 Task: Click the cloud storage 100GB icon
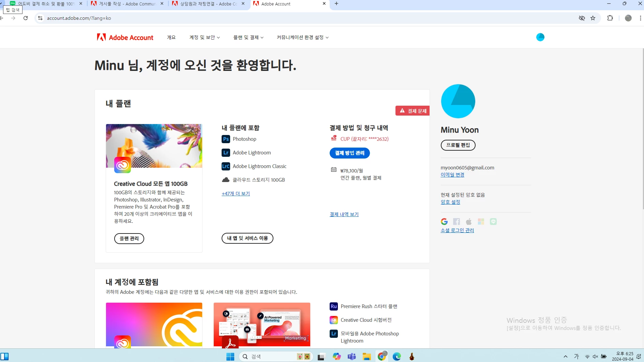(x=226, y=180)
